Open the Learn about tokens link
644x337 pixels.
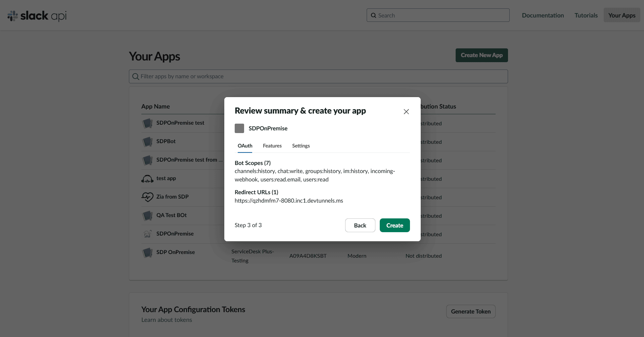(x=167, y=320)
